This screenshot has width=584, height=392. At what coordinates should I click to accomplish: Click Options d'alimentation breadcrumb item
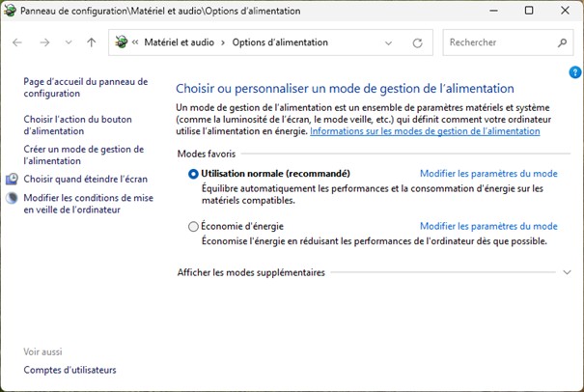pyautogui.click(x=280, y=42)
